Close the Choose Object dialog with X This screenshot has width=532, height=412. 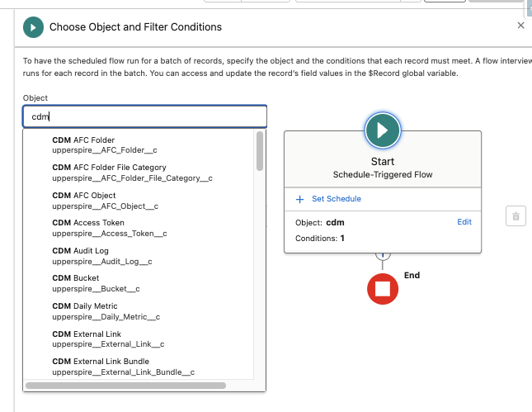pyautogui.click(x=520, y=26)
